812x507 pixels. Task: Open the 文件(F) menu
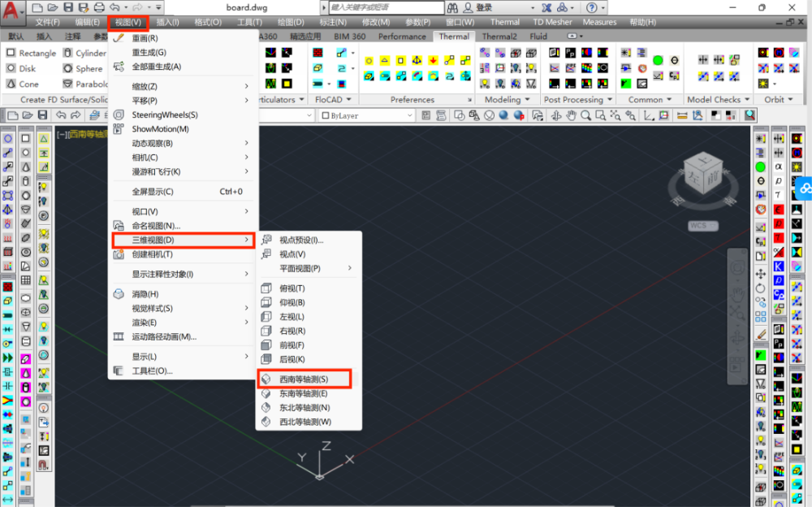point(48,22)
